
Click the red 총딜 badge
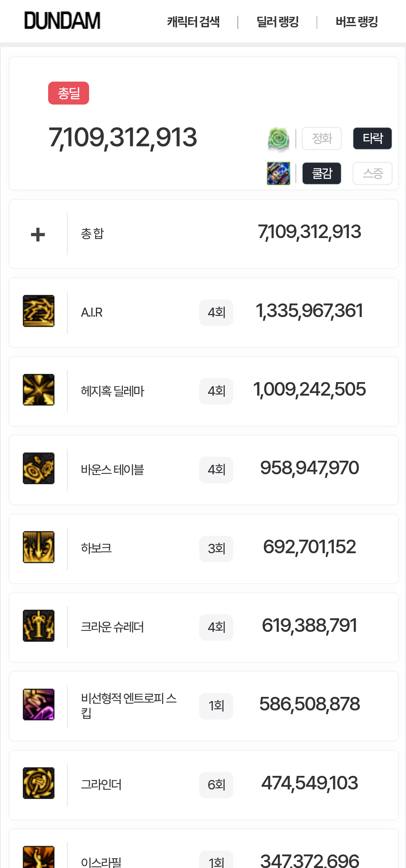(x=68, y=93)
